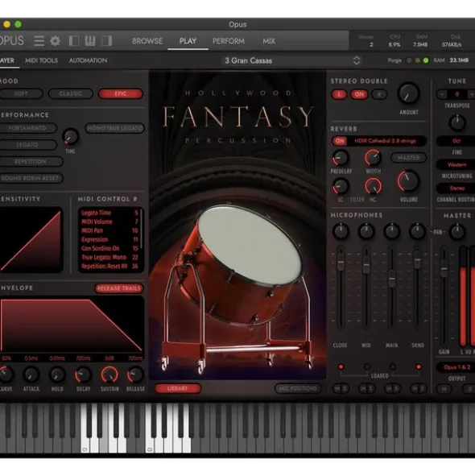This screenshot has width=475, height=476.
Task: Select the Classic mood
Action: [x=70, y=93]
